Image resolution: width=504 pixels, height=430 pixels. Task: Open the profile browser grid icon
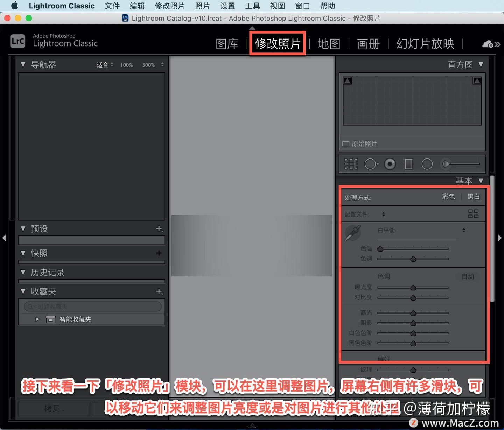pos(473,214)
